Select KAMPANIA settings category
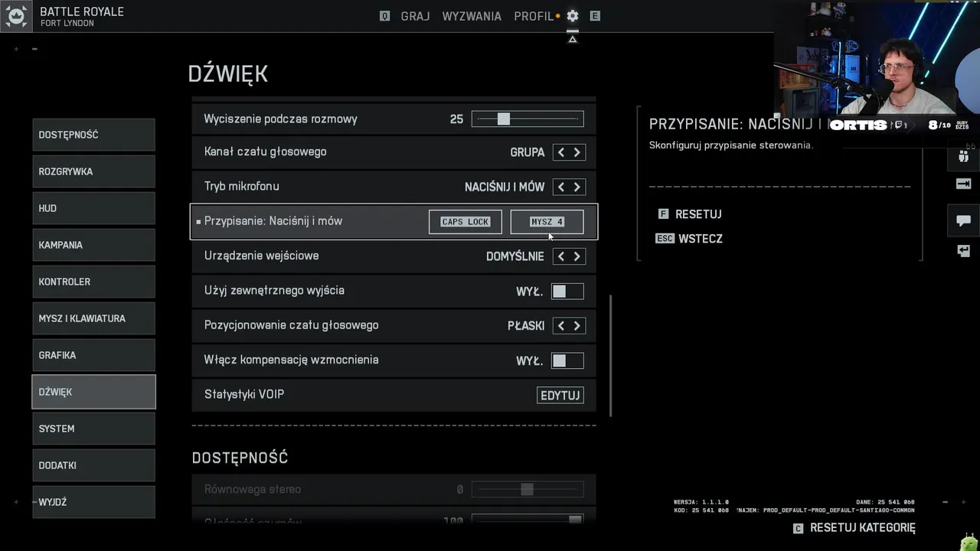980x551 pixels. (x=93, y=245)
